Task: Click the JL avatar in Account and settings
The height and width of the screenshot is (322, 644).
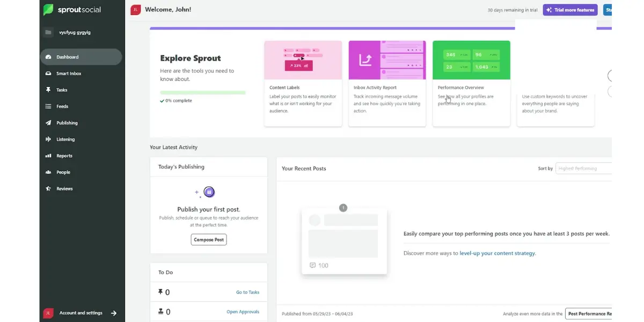Action: [x=48, y=313]
